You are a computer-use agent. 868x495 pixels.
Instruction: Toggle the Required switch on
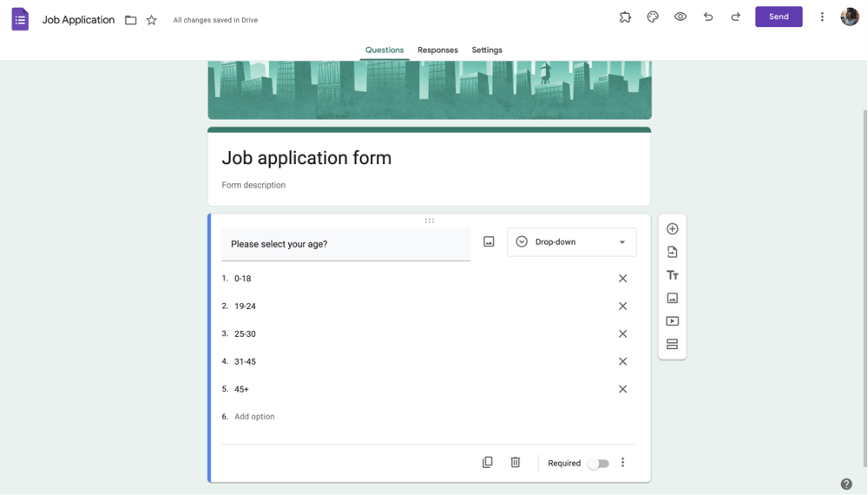point(598,464)
